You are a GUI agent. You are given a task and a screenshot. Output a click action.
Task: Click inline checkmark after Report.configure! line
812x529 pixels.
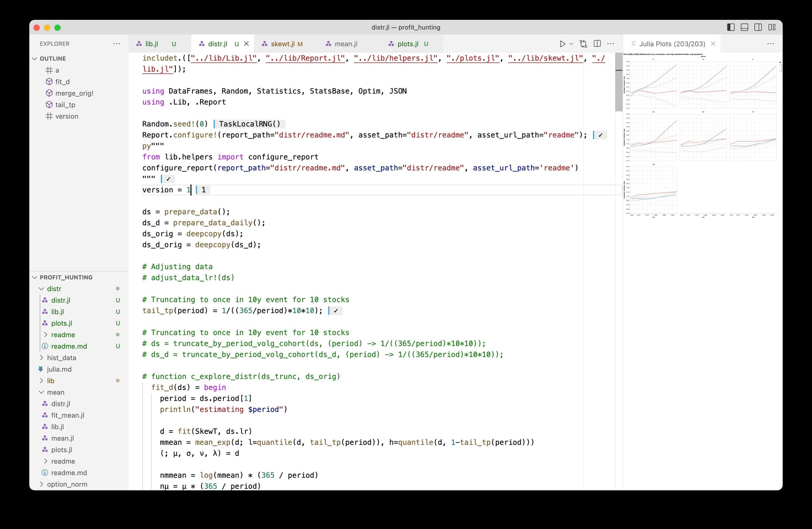click(600, 135)
